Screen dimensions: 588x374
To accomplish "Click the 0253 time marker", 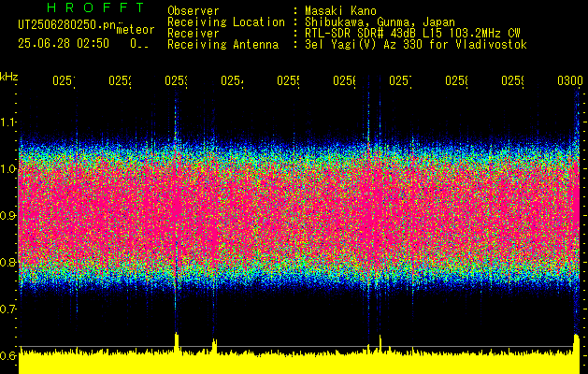I will click(177, 80).
